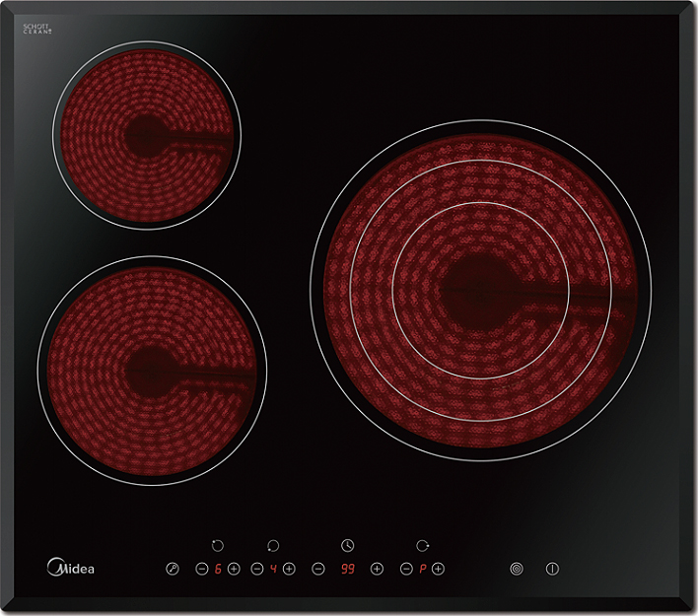Tap the red 99 timer display
Image resolution: width=698 pixels, height=616 pixels.
(348, 569)
